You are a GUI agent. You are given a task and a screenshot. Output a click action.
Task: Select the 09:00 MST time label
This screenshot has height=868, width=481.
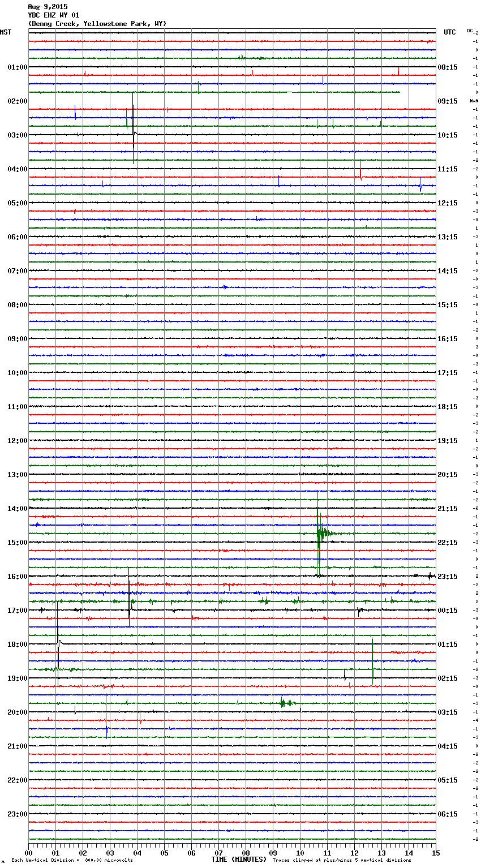18,339
